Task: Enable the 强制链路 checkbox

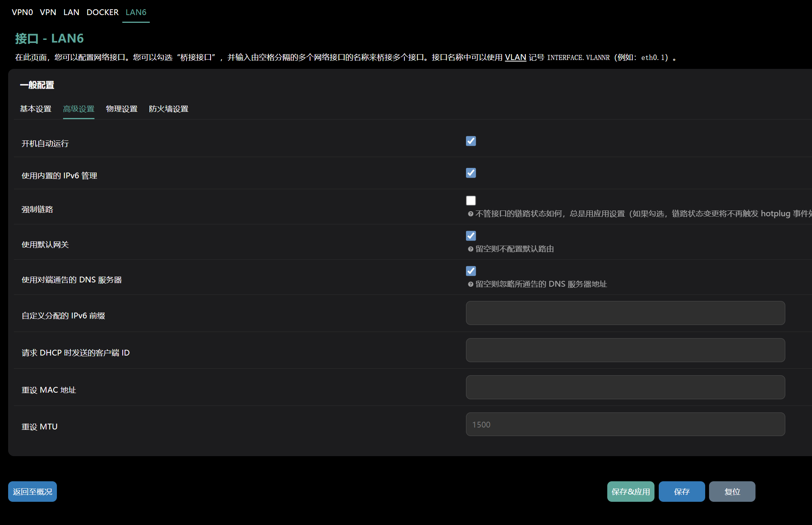Action: [471, 200]
